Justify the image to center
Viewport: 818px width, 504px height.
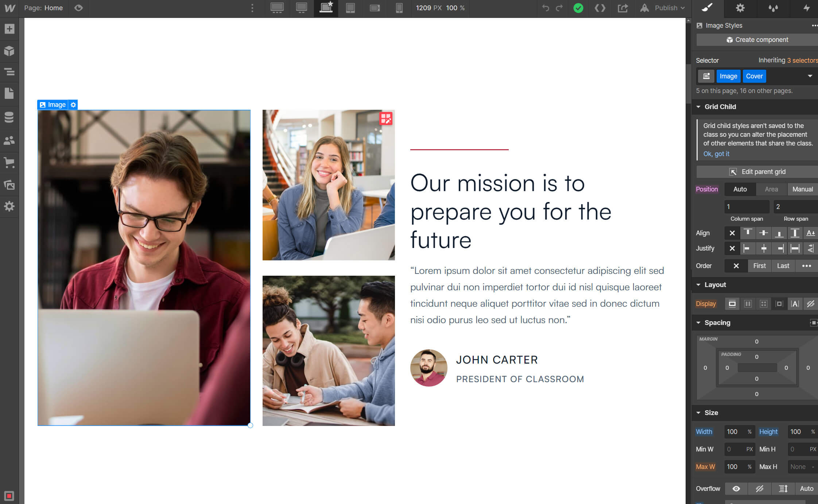point(763,248)
